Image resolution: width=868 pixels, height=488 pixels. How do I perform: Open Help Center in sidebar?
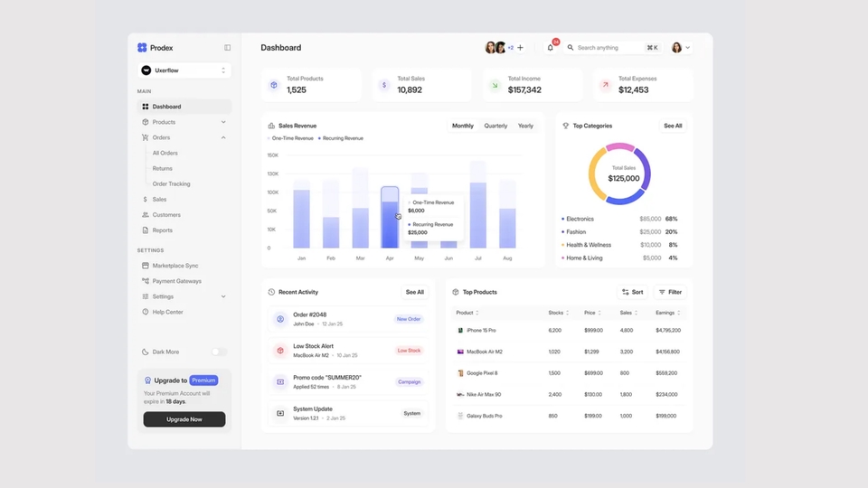click(167, 312)
